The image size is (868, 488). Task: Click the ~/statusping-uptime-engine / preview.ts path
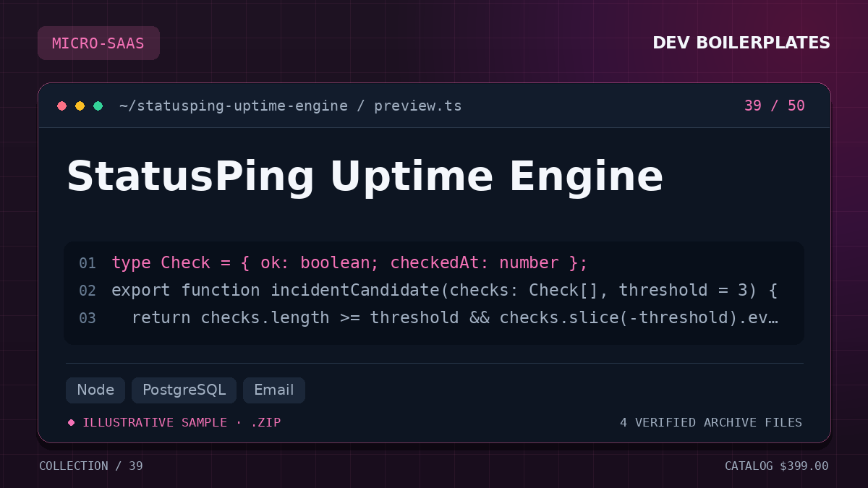point(290,106)
